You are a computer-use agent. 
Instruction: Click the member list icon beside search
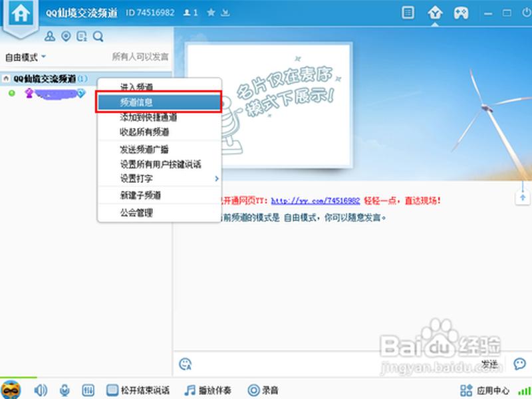point(82,36)
